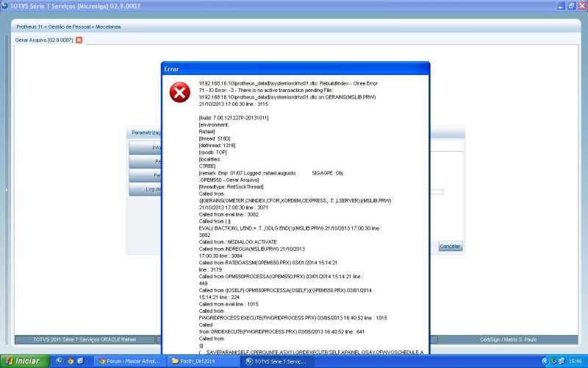
Task: Click the line Called from ::MSDIALOG:ACTIVATE
Action: point(237,242)
